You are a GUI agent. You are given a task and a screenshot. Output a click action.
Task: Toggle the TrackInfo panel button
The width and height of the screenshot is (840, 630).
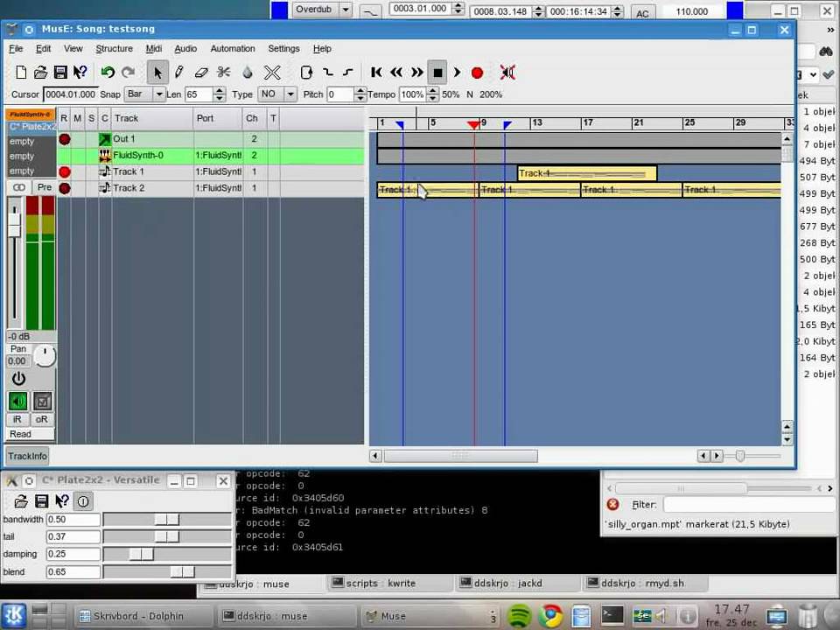[27, 457]
